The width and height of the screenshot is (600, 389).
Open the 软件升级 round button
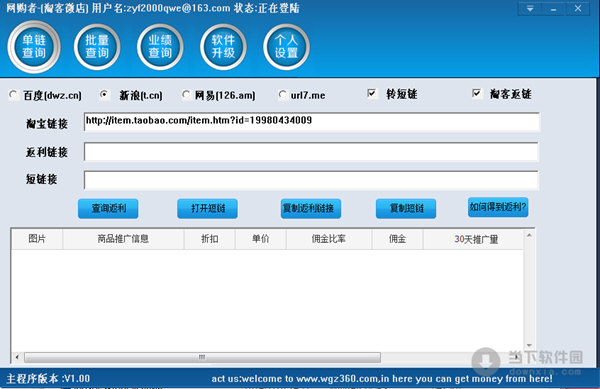coord(223,47)
